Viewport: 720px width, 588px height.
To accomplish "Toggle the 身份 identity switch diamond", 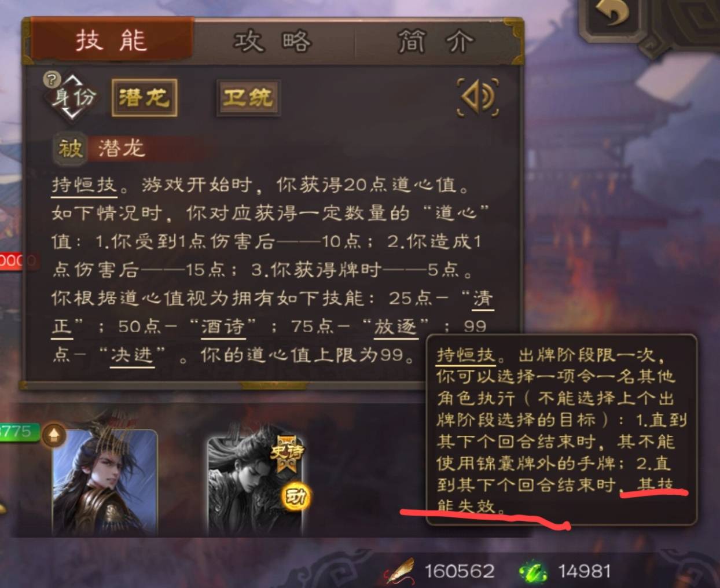I will (74, 97).
